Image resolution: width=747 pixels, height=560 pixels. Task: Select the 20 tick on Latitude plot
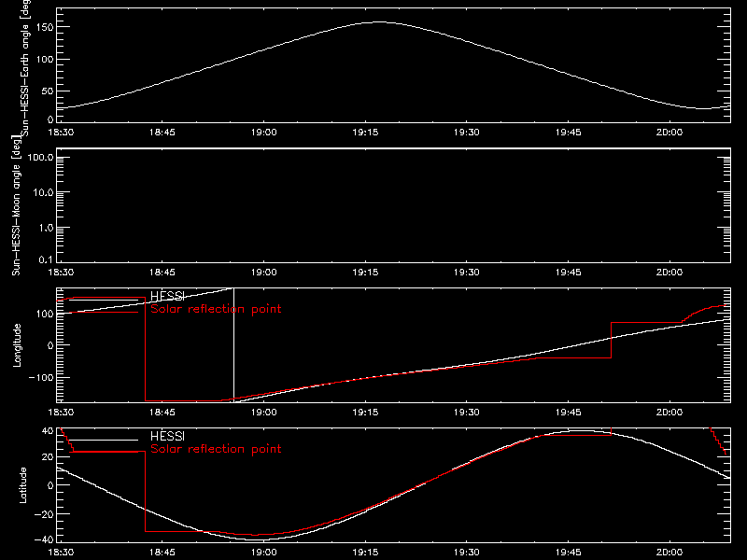[48, 457]
